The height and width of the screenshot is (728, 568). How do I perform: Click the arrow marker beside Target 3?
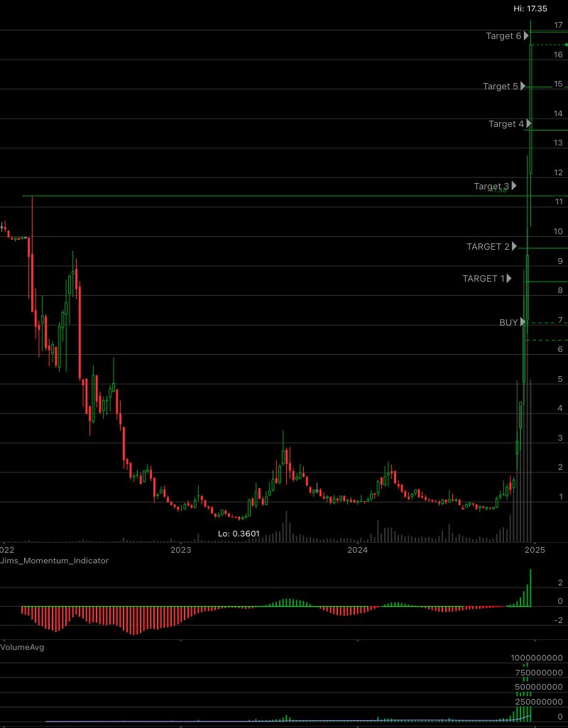click(513, 186)
